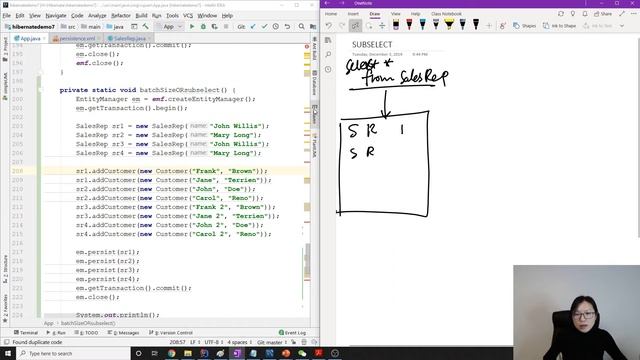Viewport: 640px width, 360px height.
Task: Click SUBSELECT page title in OneNote
Action: pos(372,44)
